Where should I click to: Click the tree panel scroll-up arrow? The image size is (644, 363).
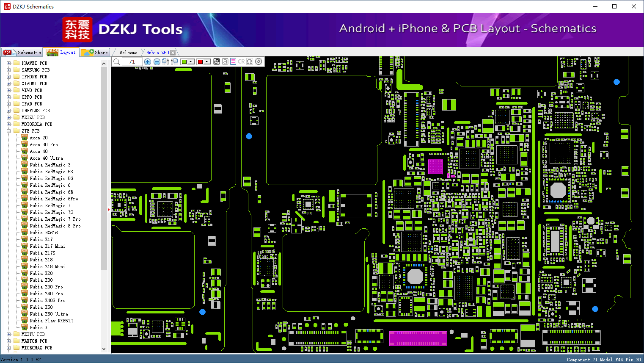(104, 64)
